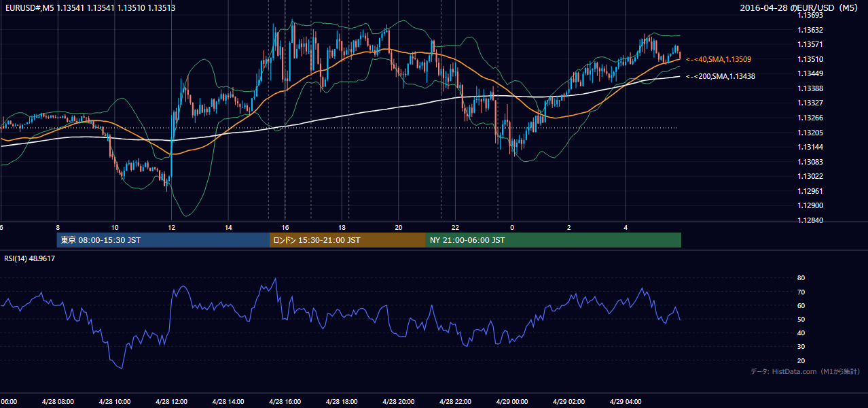868x408 pixels.
Task: Click the 4/28 18:00 time axis label
Action: click(341, 401)
